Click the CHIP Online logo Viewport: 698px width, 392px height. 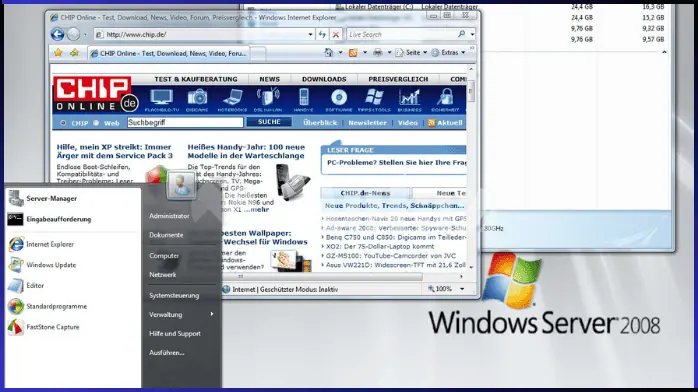(x=95, y=94)
